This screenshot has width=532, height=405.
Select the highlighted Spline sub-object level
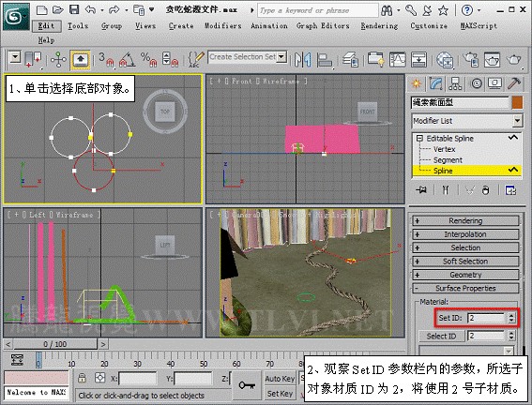tap(466, 171)
